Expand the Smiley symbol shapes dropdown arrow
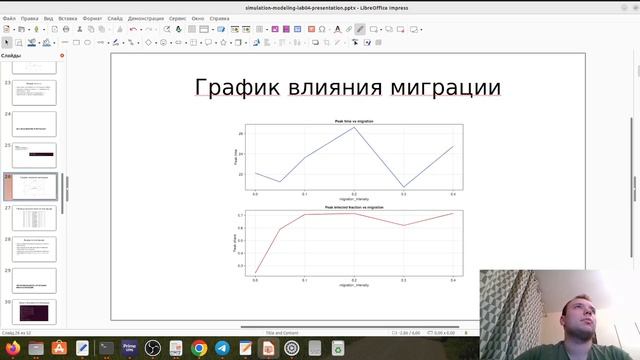 (x=171, y=43)
